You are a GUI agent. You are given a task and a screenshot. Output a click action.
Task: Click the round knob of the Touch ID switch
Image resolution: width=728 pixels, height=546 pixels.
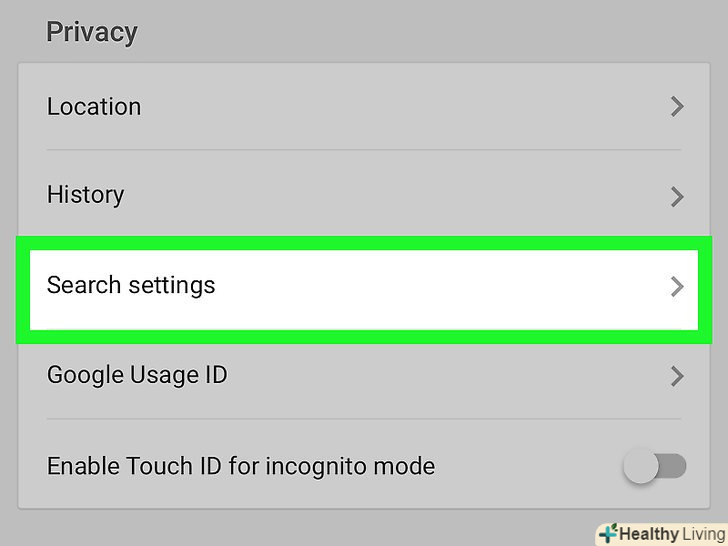click(x=641, y=466)
